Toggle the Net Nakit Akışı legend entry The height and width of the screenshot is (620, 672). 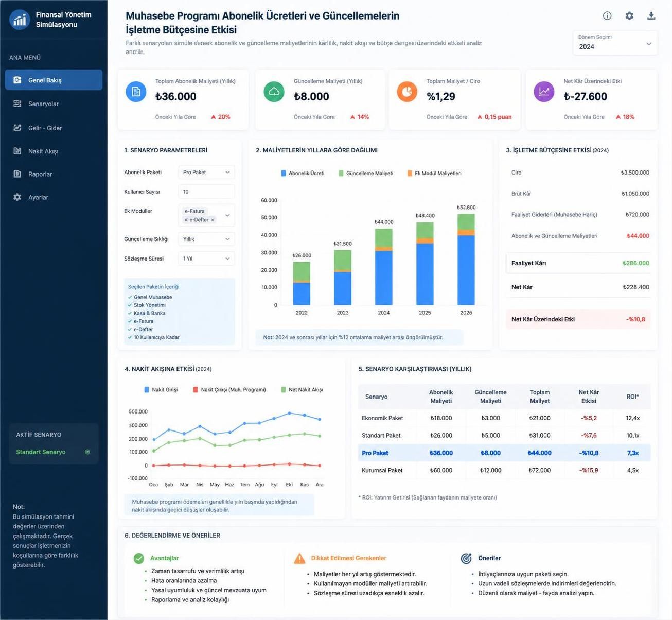pos(302,390)
